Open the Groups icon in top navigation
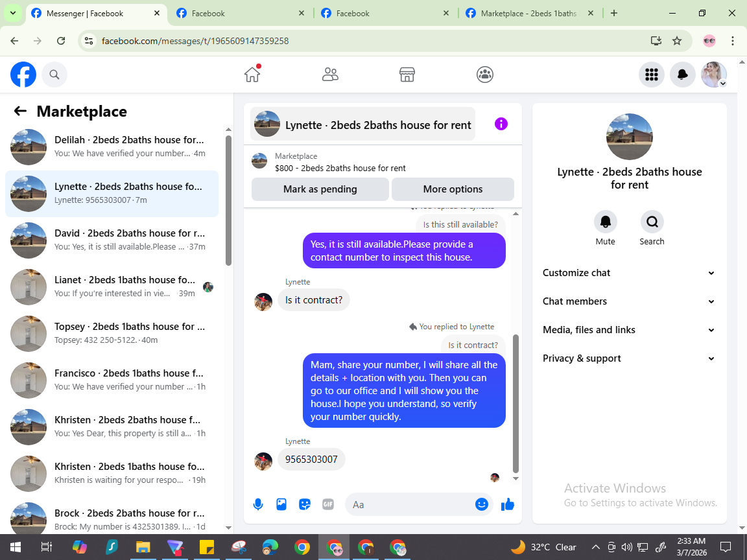747x560 pixels. pyautogui.click(x=484, y=75)
